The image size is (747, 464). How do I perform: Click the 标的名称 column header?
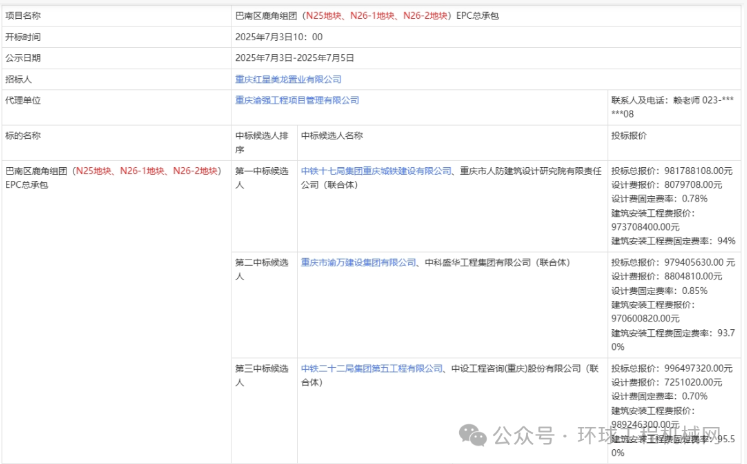[23, 135]
